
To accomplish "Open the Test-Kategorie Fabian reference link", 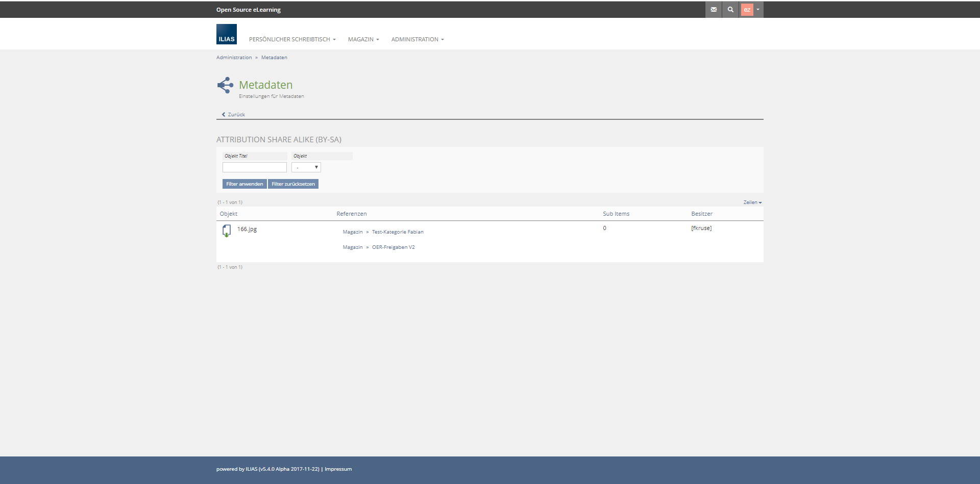I will click(x=398, y=232).
